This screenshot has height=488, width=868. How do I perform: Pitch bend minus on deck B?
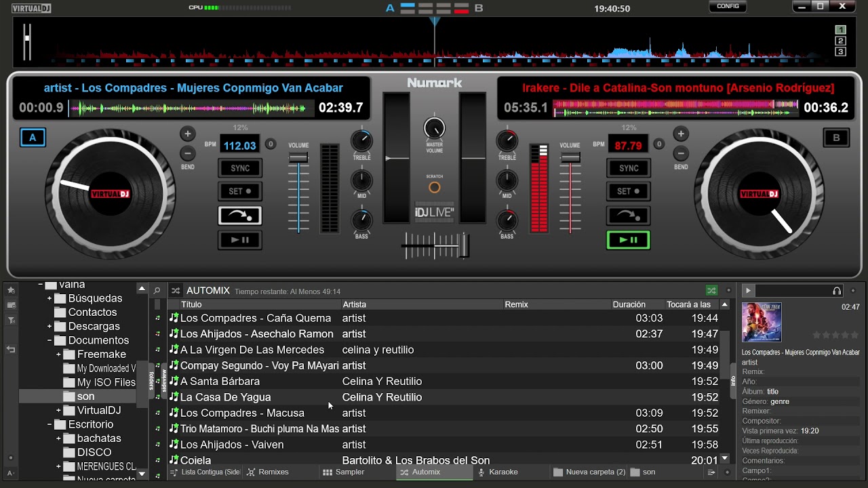[x=681, y=153]
